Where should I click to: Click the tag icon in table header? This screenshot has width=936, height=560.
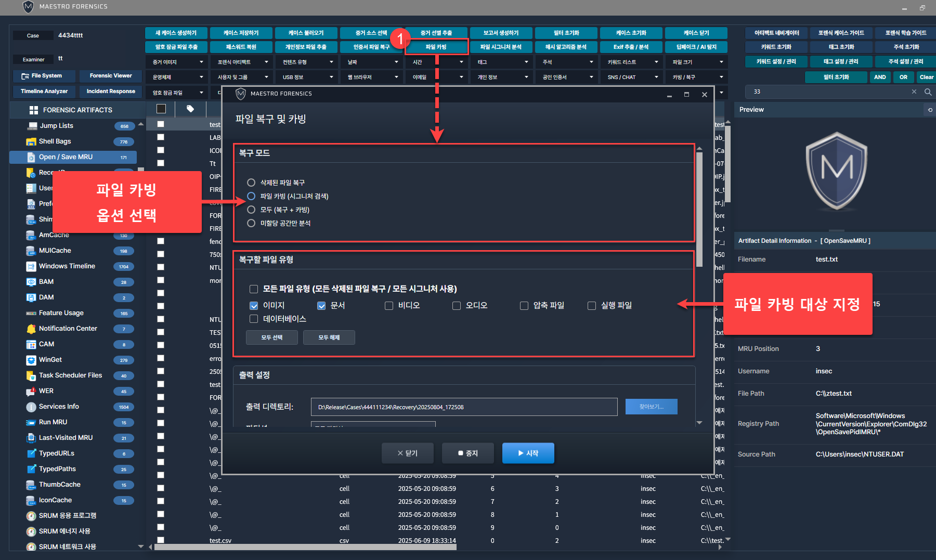click(190, 109)
